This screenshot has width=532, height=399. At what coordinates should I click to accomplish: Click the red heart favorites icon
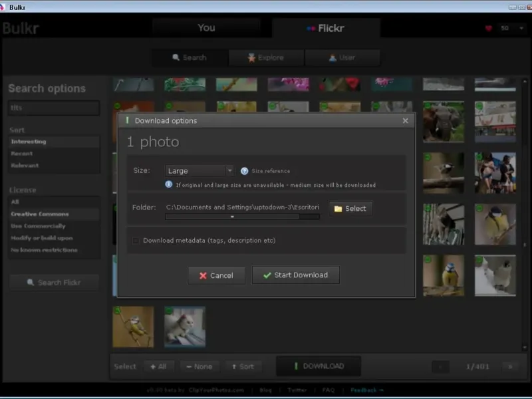click(489, 28)
